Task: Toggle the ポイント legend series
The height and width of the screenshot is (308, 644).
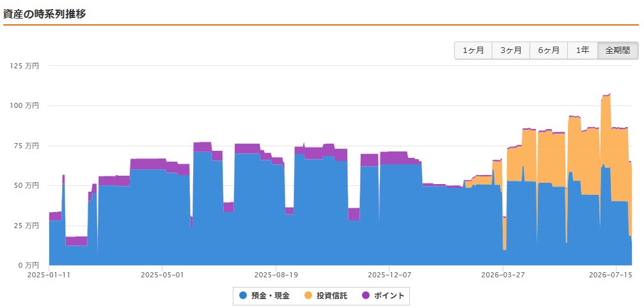Action: pyautogui.click(x=384, y=296)
